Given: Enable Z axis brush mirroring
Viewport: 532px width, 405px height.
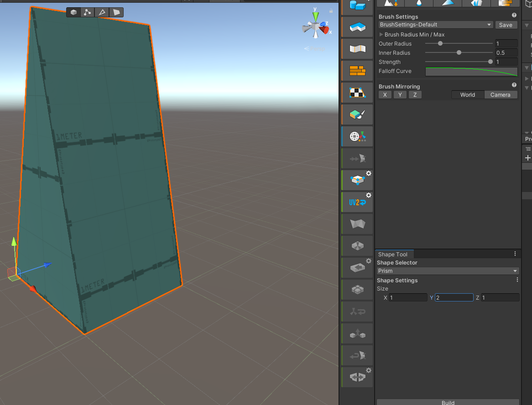Looking at the screenshot, I should click(x=415, y=94).
